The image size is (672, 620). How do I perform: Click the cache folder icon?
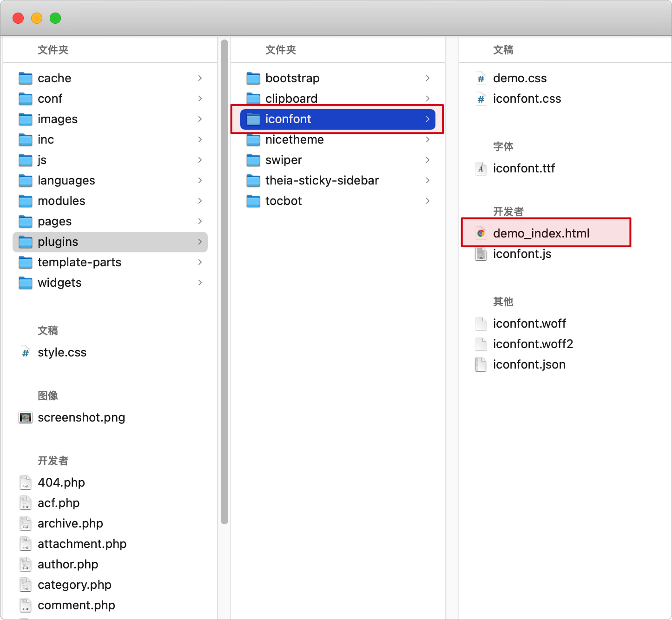(x=26, y=78)
